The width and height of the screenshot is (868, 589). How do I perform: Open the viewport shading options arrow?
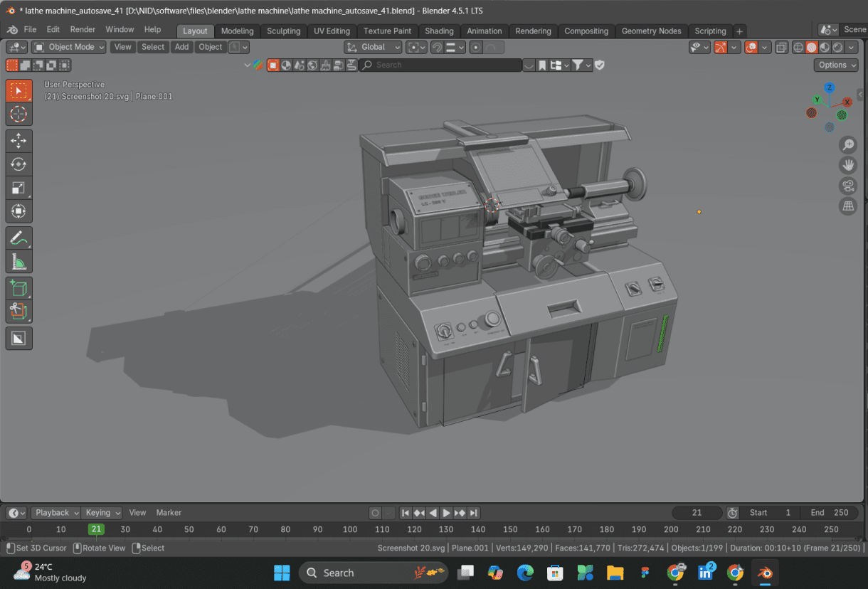click(852, 48)
